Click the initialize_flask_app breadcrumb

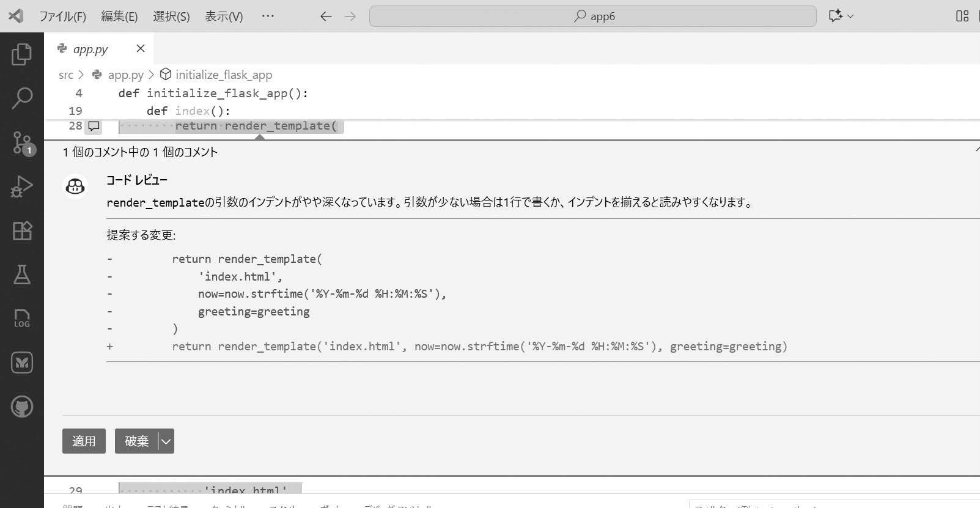point(224,75)
